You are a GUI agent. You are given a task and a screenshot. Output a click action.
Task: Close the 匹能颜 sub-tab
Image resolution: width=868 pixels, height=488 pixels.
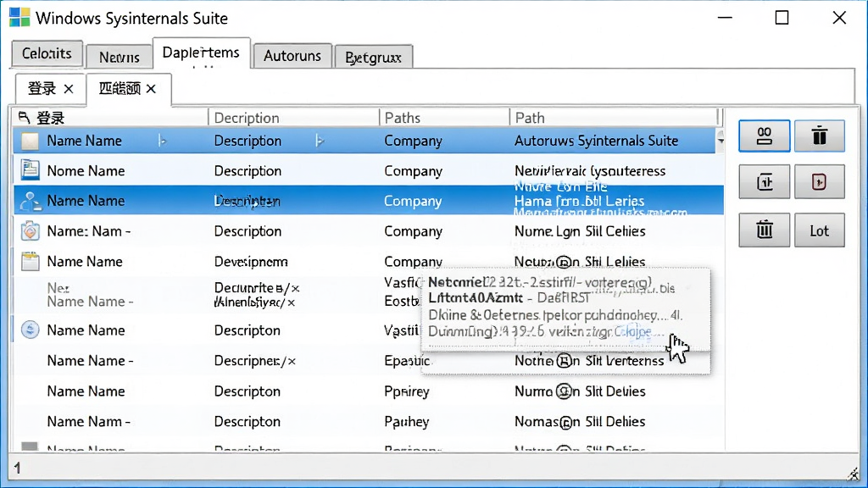coord(151,88)
